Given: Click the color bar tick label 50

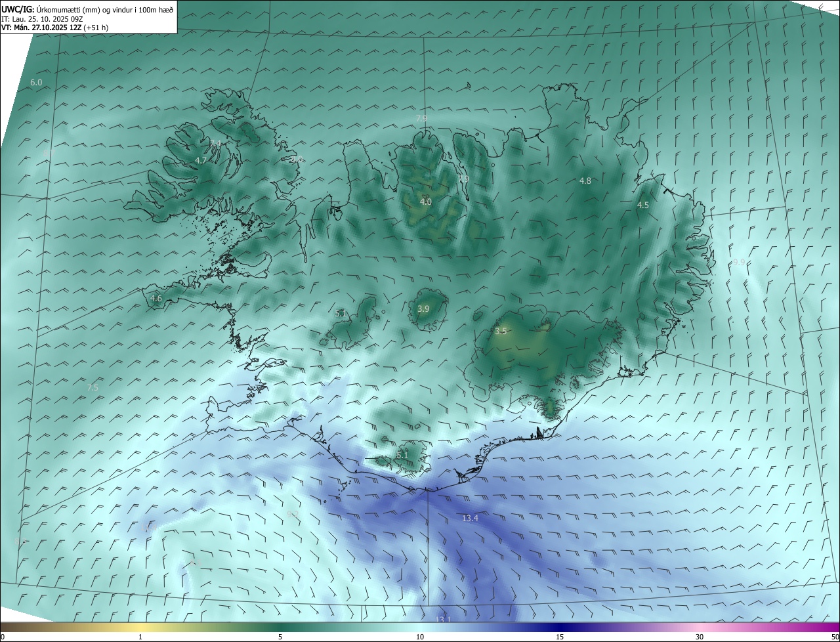Looking at the screenshot, I should 835,637.
